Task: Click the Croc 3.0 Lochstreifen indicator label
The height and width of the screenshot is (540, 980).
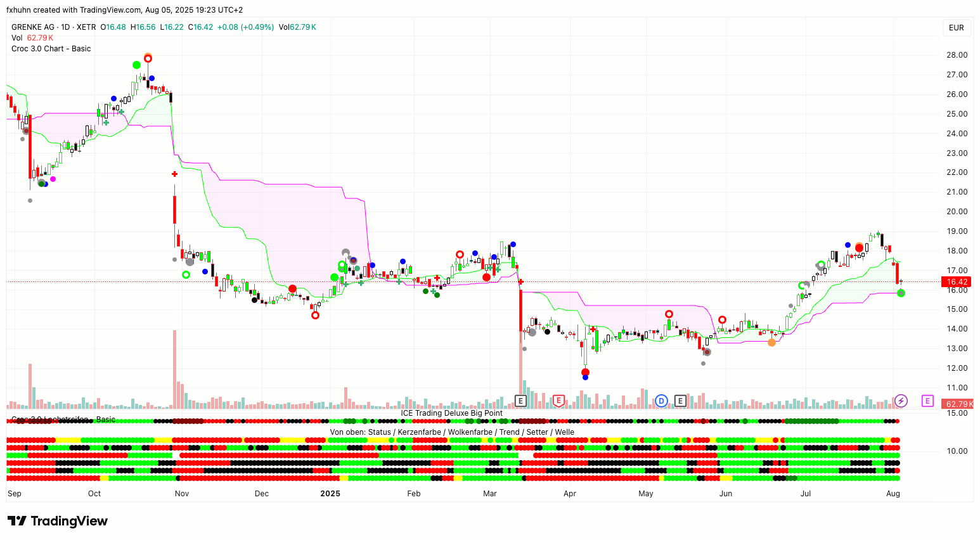Action: coord(63,420)
